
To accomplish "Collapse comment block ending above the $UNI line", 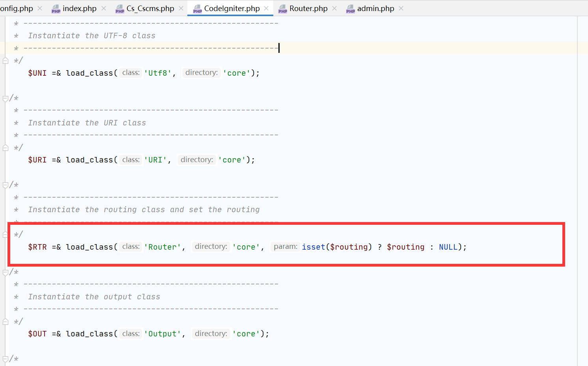I will [6, 61].
